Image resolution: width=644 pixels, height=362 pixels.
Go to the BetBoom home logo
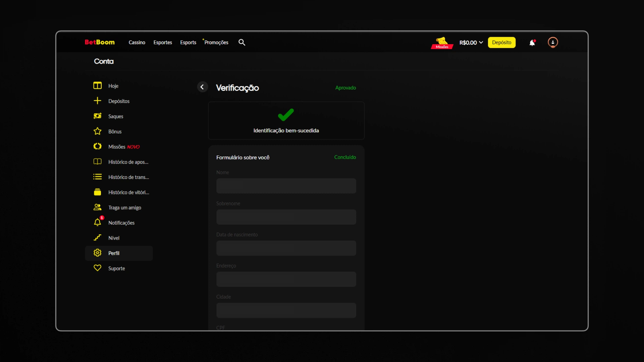[x=100, y=42]
